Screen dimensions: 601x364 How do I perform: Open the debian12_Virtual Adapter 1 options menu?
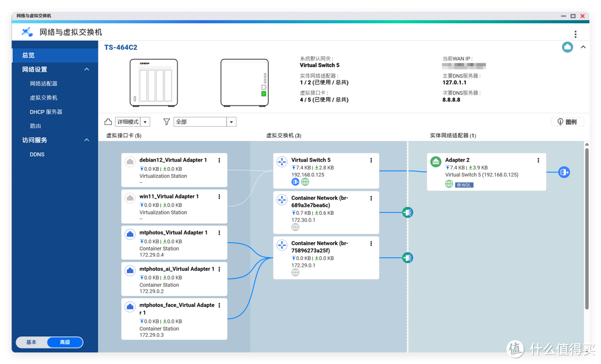(x=219, y=160)
